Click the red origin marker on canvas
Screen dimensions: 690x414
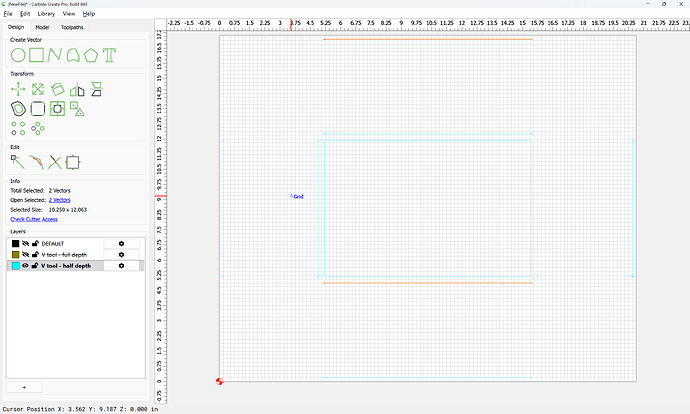(x=219, y=381)
